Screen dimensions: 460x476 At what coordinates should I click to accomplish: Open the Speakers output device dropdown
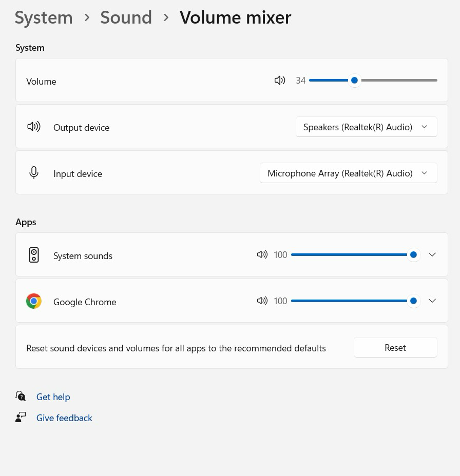point(366,127)
